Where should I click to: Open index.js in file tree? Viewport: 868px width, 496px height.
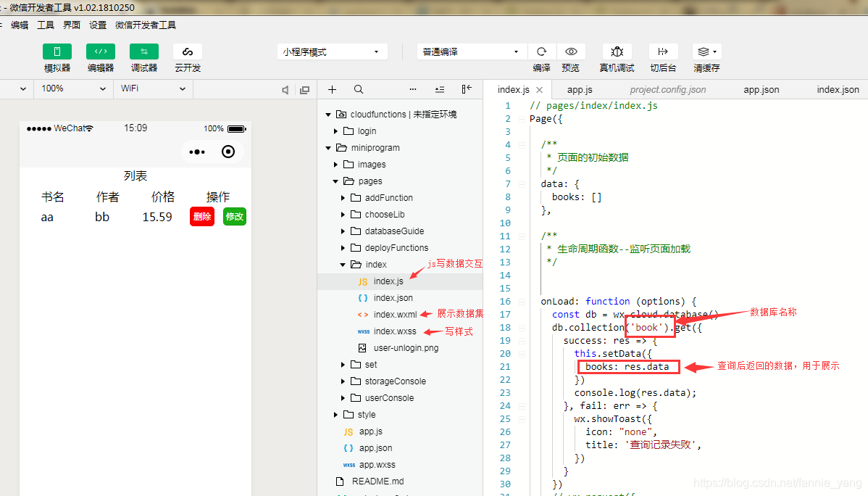point(400,281)
